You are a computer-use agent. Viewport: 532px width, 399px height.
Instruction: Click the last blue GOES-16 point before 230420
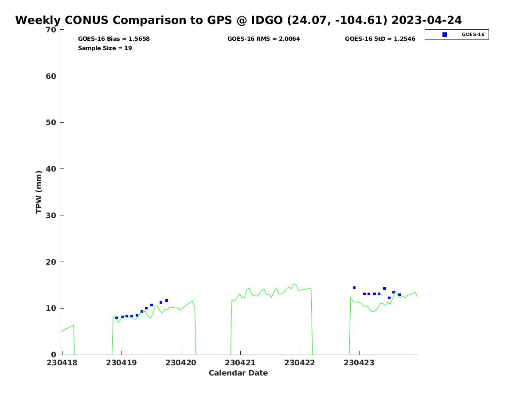point(167,301)
